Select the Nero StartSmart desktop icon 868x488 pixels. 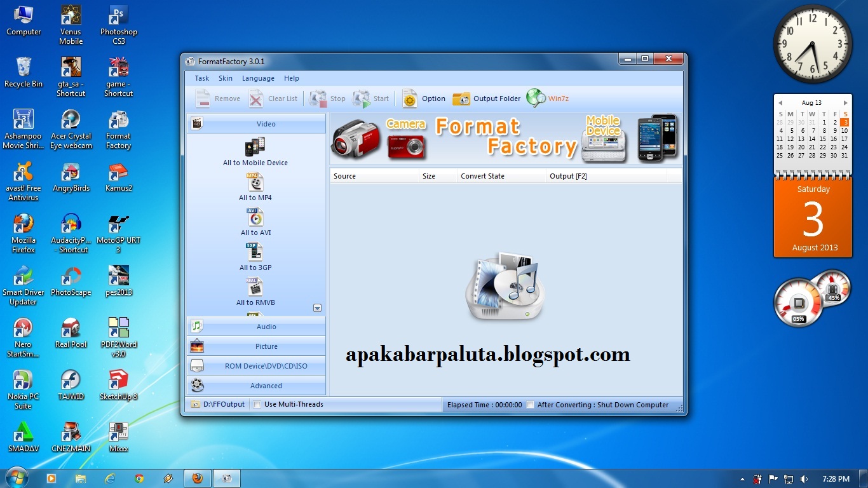tap(24, 337)
